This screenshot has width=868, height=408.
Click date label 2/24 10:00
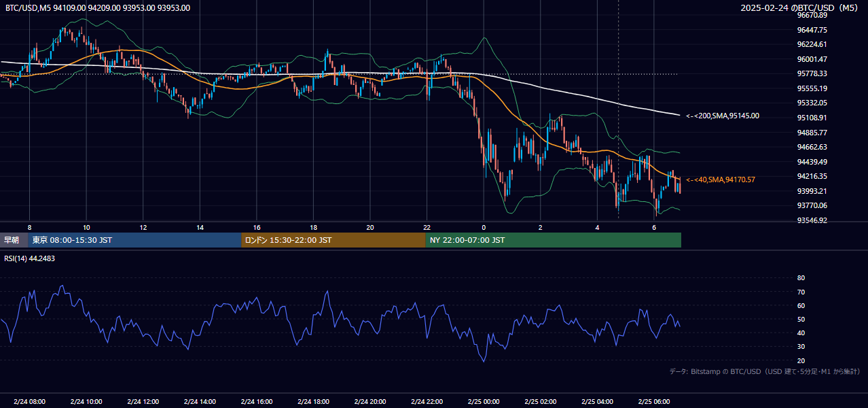coord(86,401)
